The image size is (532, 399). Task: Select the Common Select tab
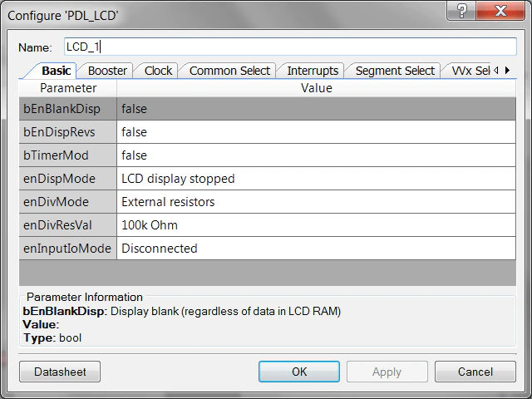(x=228, y=71)
